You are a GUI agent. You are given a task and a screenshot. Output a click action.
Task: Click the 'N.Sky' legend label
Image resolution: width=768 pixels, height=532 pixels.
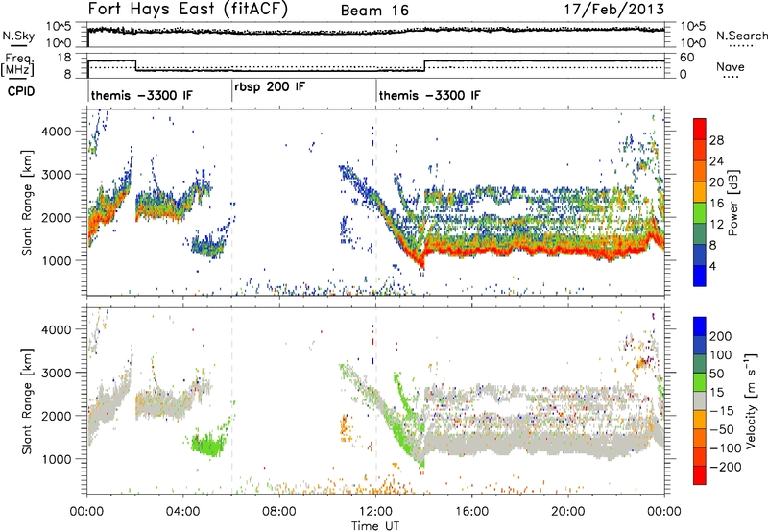pos(18,36)
